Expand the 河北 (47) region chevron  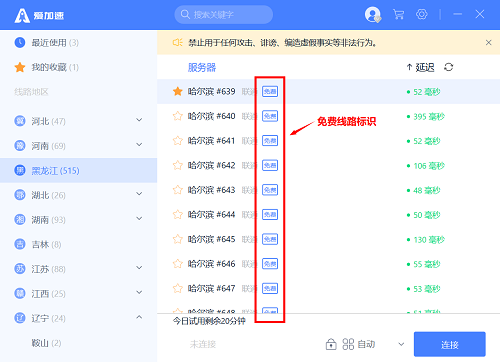coord(139,120)
